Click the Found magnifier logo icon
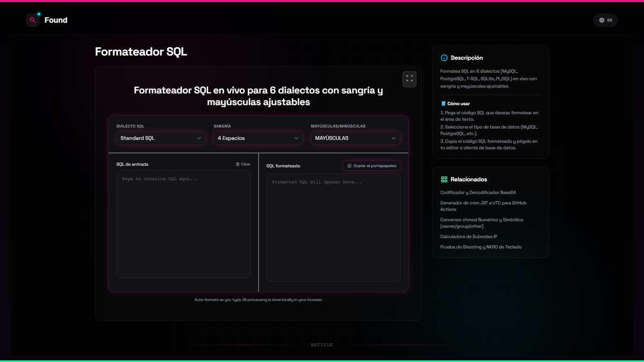The width and height of the screenshot is (644, 362). [x=33, y=20]
